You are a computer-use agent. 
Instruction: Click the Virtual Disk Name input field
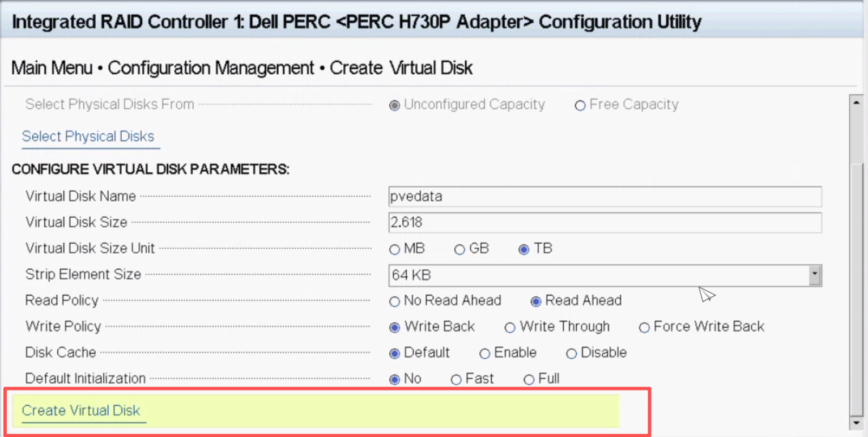point(605,197)
